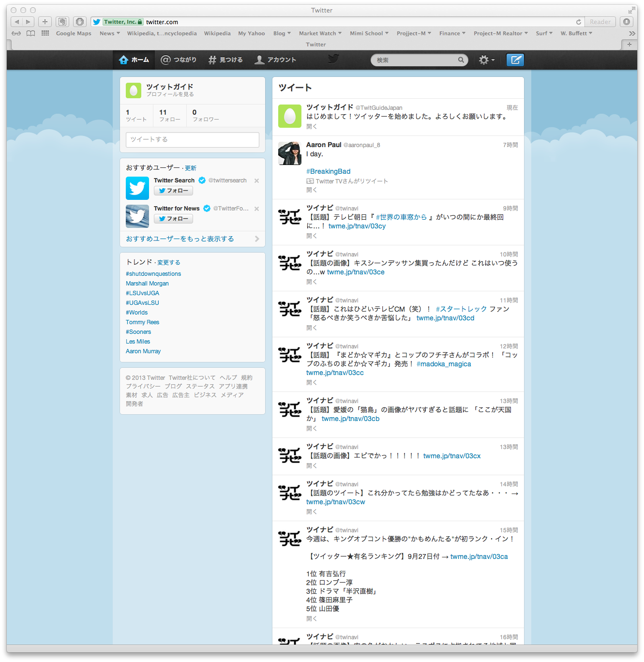Screen dimensions: 644x662
Task: Open the Safari downloads button
Action: coord(627,22)
